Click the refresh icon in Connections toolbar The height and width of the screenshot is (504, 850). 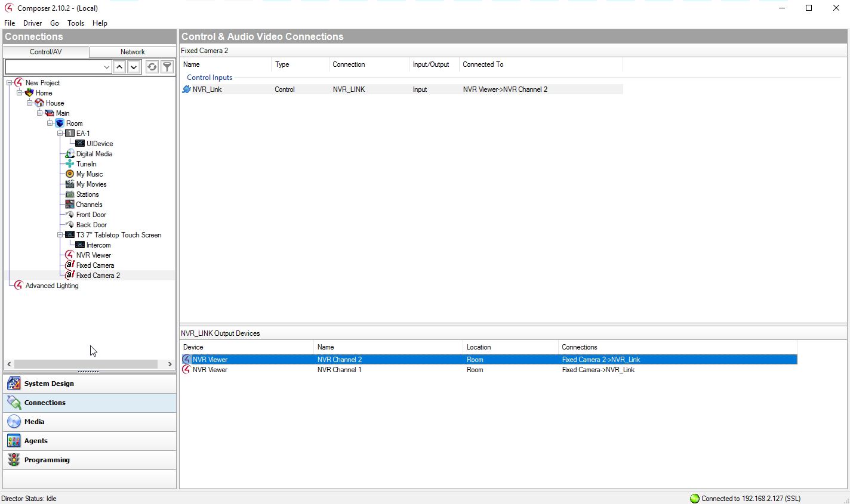click(152, 67)
